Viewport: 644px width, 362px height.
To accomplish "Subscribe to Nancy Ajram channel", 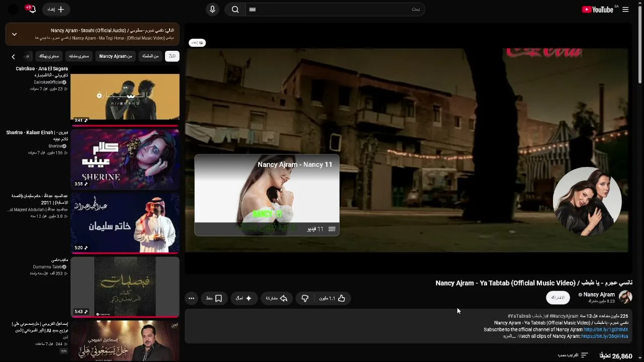I will click(x=558, y=298).
